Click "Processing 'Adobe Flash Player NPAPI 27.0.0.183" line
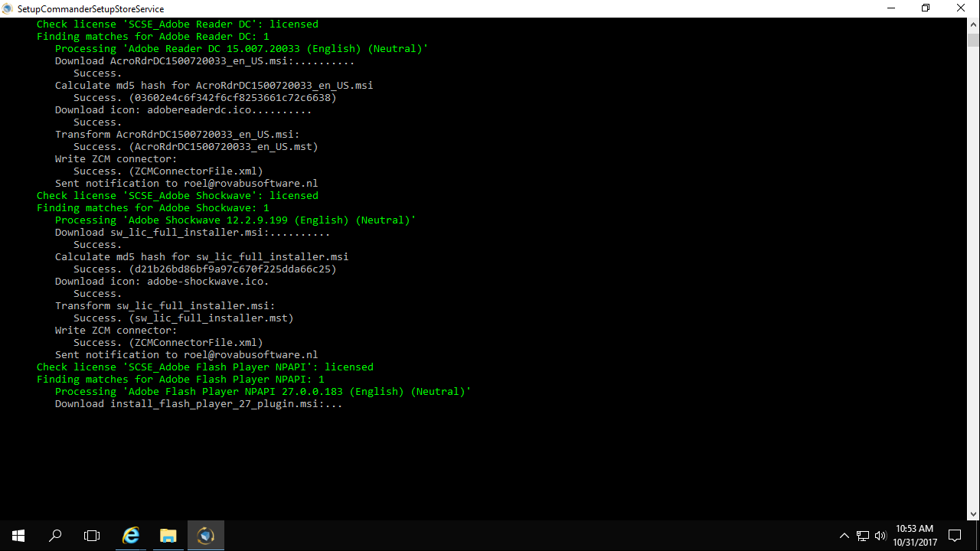The width and height of the screenshot is (980, 551). [263, 392]
